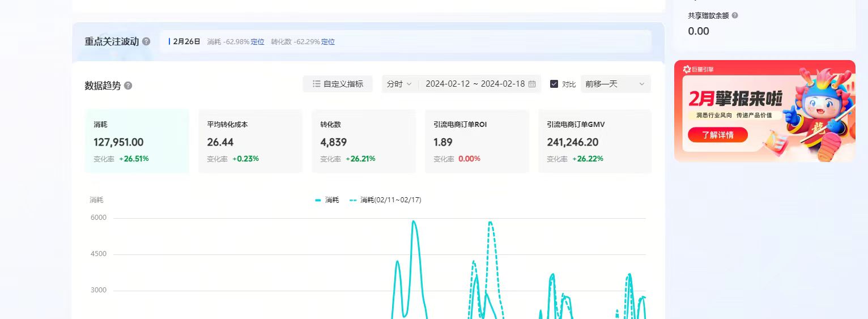Click 定位 link next to 转化数 -62.29%

point(328,42)
